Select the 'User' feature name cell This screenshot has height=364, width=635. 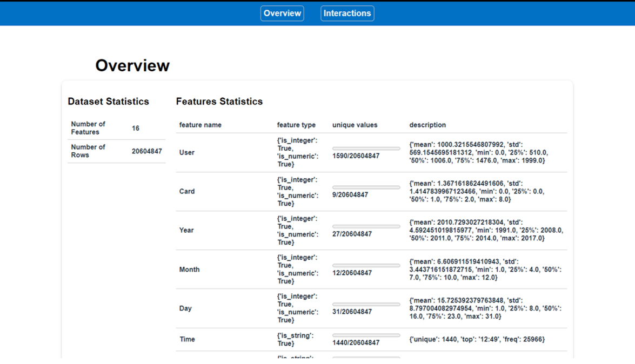[x=187, y=152]
